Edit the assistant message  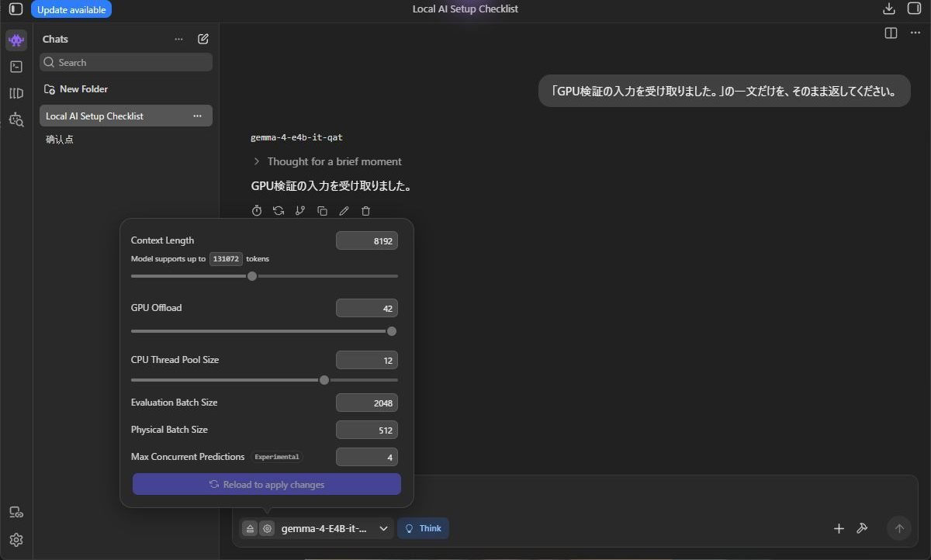click(344, 210)
